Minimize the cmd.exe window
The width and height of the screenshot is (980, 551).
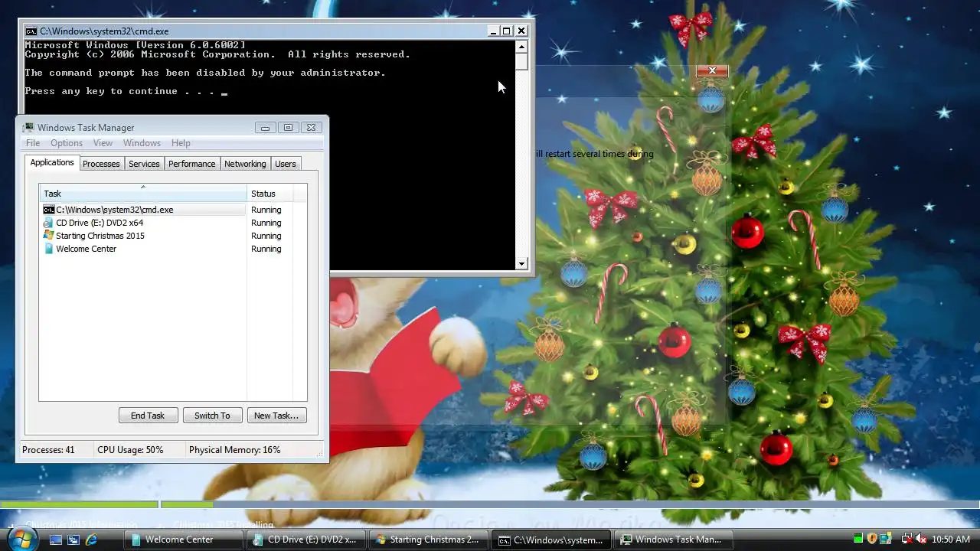[x=493, y=31]
